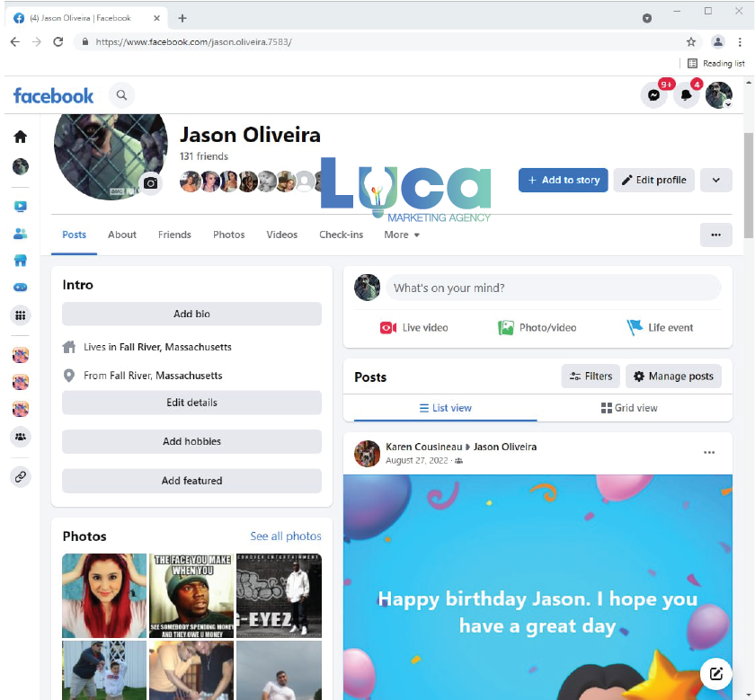755x700 pixels.
Task: Switch to the Videos tab
Action: coord(281,235)
